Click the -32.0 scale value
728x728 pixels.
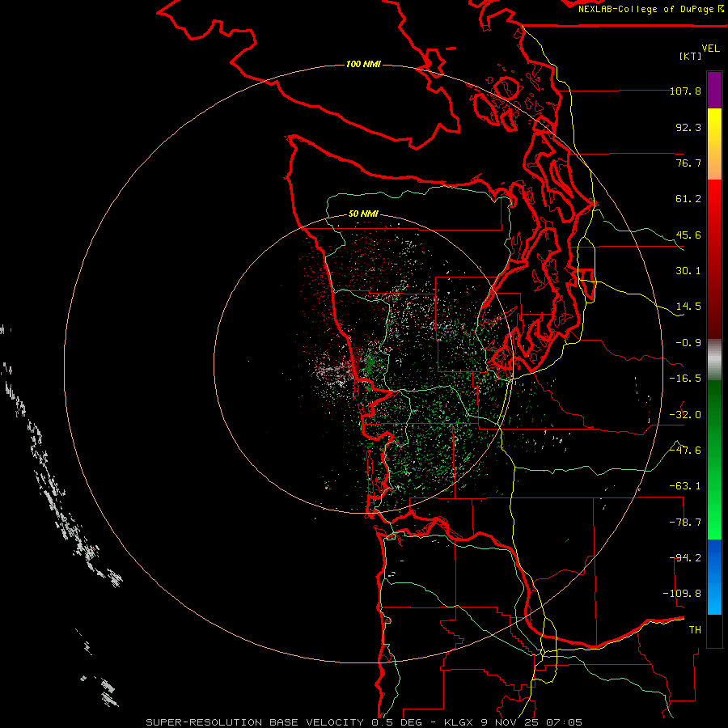(685, 415)
